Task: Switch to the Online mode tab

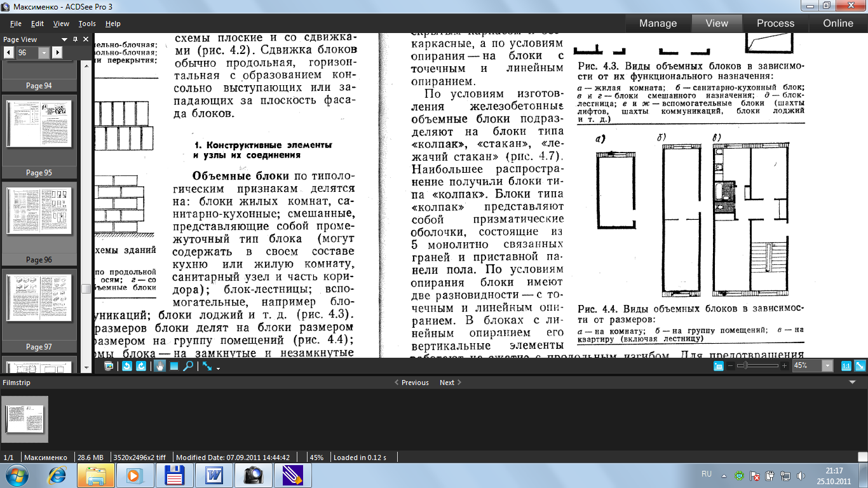Action: (838, 23)
